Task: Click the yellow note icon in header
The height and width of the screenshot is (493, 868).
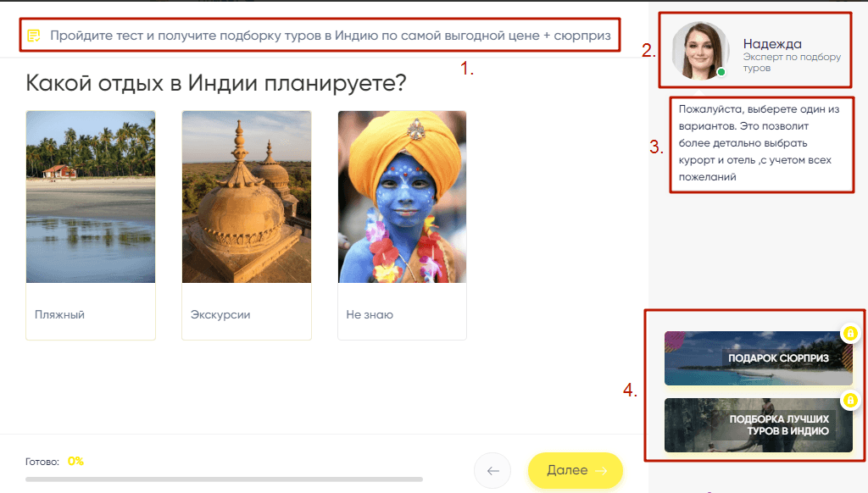Action: [34, 36]
